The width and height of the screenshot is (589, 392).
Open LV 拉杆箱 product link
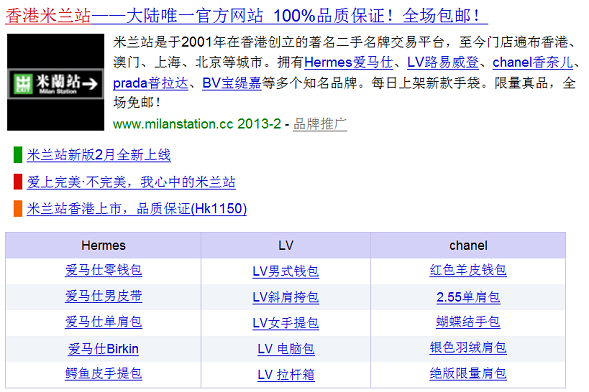coord(286,374)
